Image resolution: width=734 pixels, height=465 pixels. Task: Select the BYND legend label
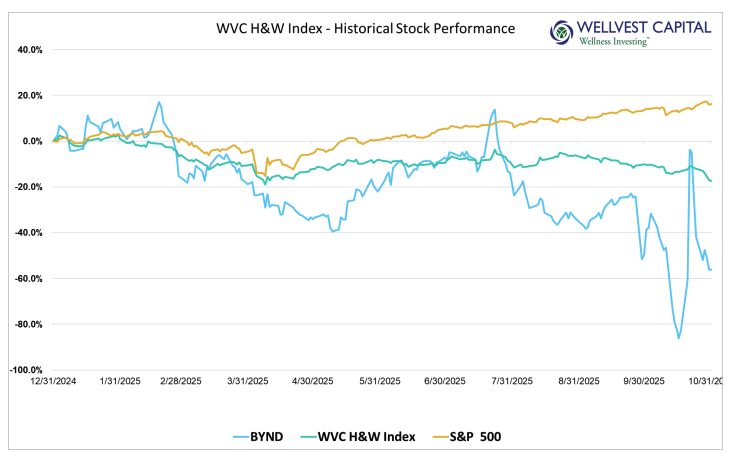[x=274, y=437]
